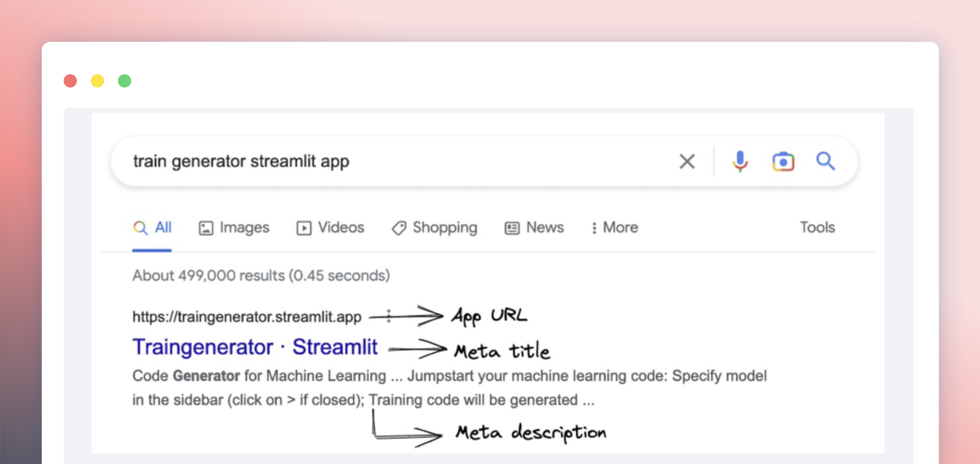
Task: Switch to the Videos tab
Action: pyautogui.click(x=330, y=227)
